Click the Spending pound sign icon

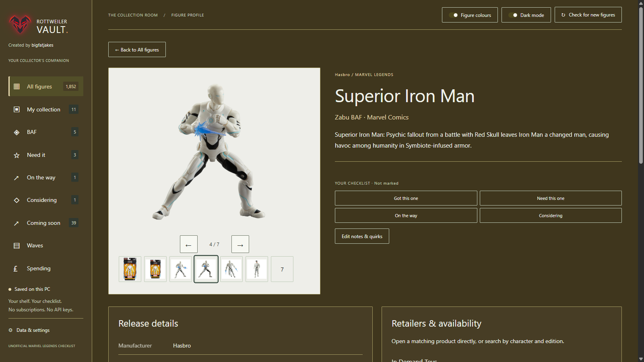(16, 269)
